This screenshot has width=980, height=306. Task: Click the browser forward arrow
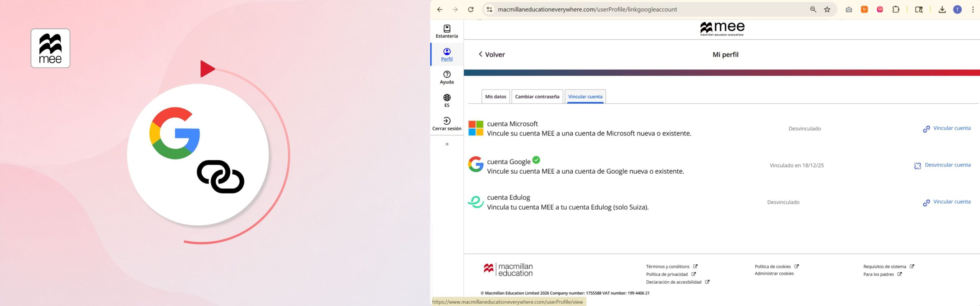pos(455,10)
